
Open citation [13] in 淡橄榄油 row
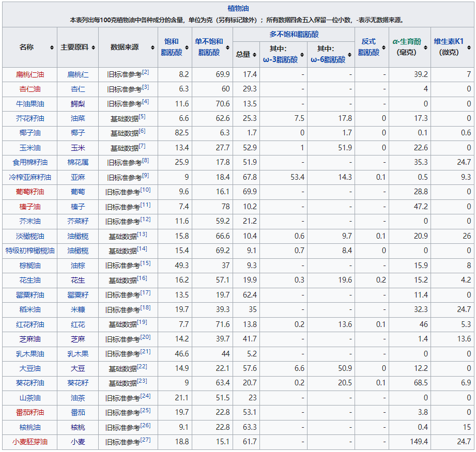pyautogui.click(x=142, y=234)
